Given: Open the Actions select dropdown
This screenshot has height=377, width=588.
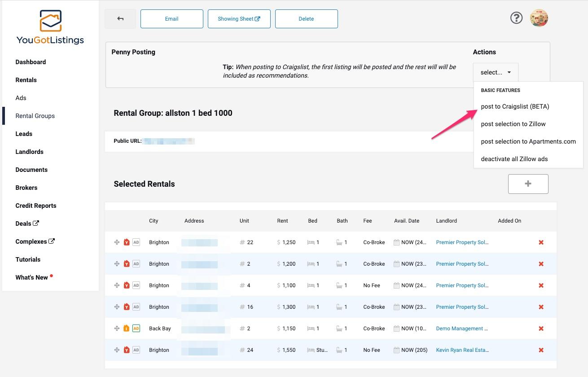Looking at the screenshot, I should (x=496, y=72).
